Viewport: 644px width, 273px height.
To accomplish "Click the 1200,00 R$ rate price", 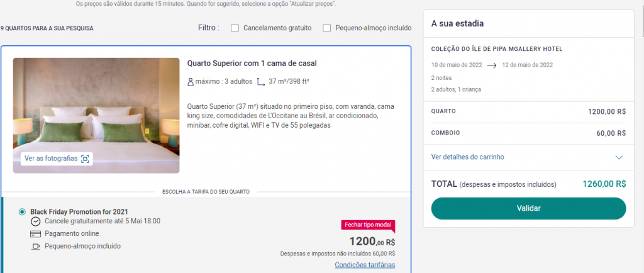I will click(x=372, y=241).
